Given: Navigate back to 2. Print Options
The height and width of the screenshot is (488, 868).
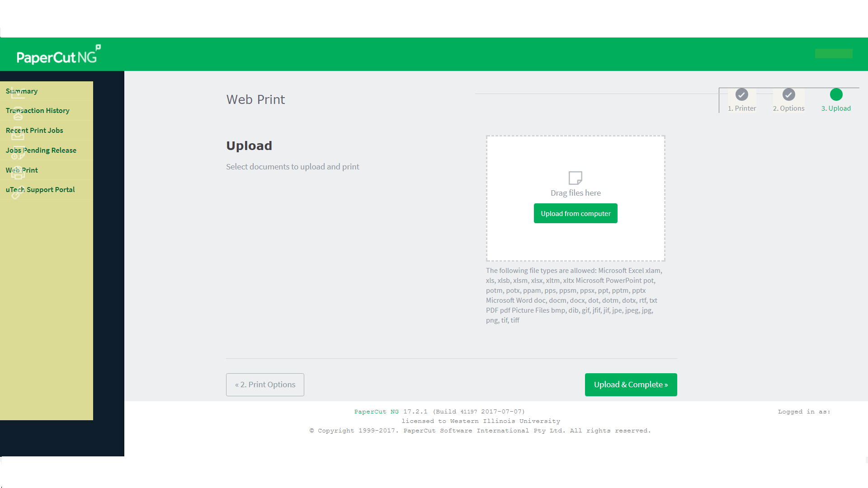Looking at the screenshot, I should tap(264, 385).
